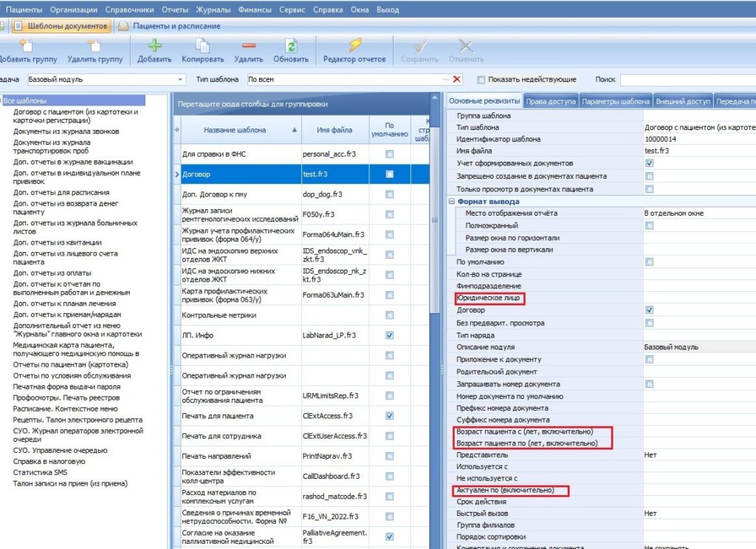
Task: Open the Редактор отчетов report editor
Action: point(355,45)
